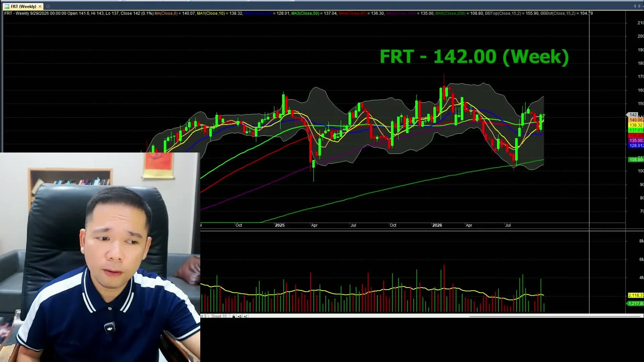Viewport: 644px width, 362px height.
Task: Click the 2026 date axis label
Action: click(x=437, y=225)
